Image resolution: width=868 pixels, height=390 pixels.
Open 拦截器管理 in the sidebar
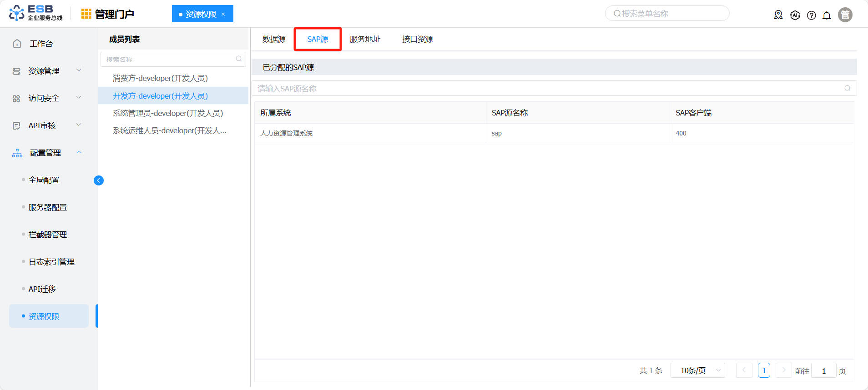(48, 235)
